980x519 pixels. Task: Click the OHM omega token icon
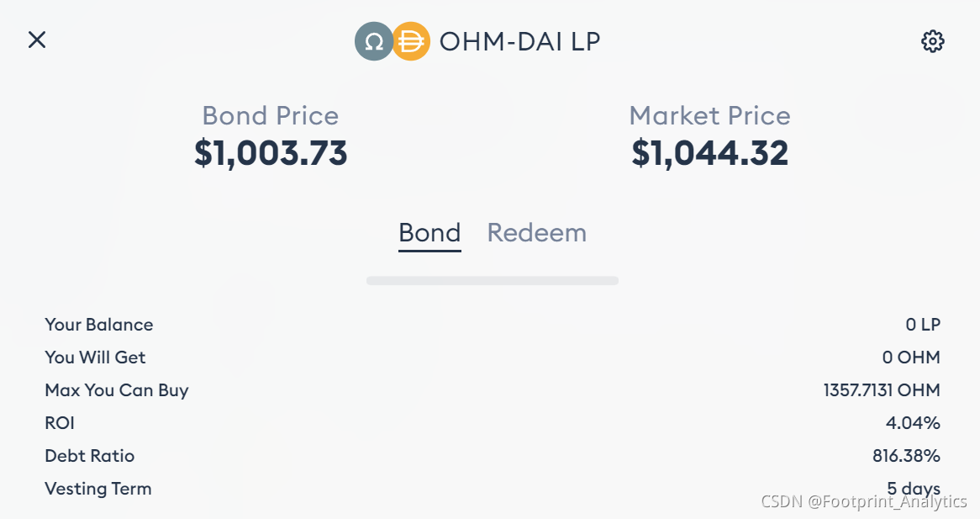[374, 41]
